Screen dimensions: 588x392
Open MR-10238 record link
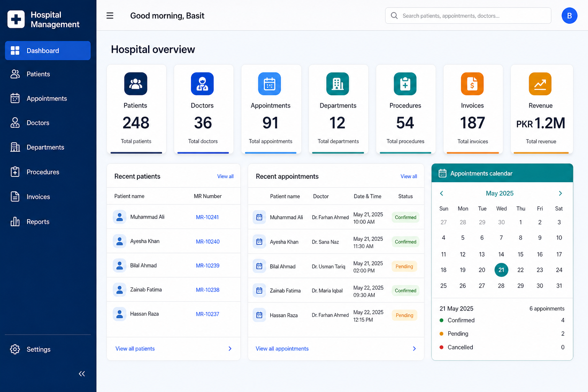click(x=207, y=290)
